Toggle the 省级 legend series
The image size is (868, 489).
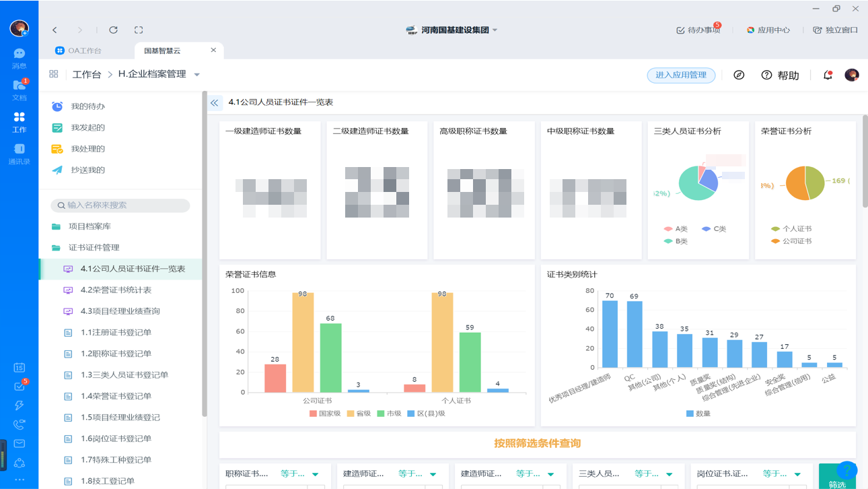coord(359,414)
